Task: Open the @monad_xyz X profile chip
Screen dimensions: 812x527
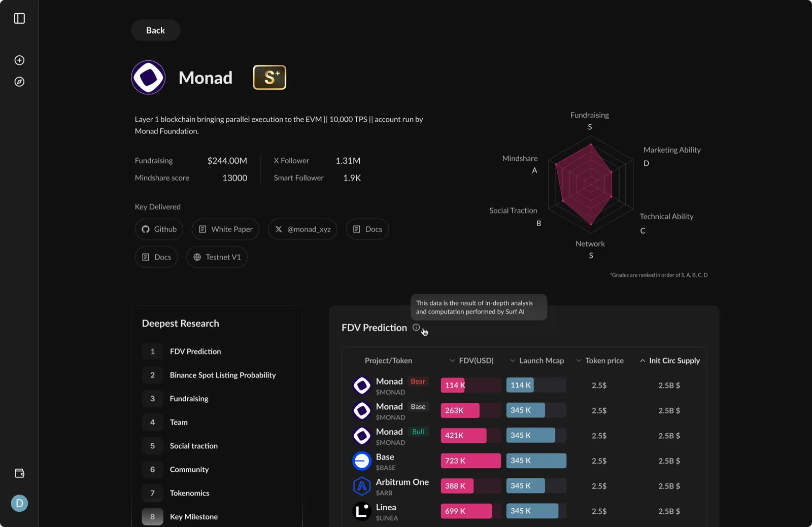Action: [x=302, y=229]
